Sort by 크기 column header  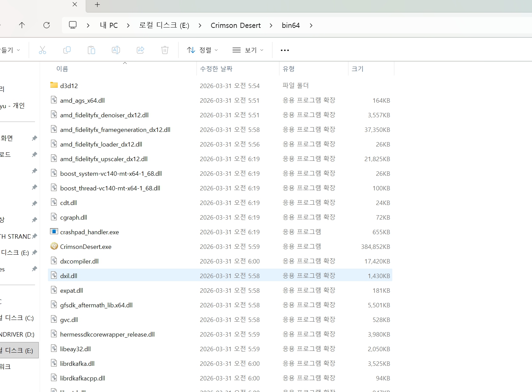coord(357,69)
